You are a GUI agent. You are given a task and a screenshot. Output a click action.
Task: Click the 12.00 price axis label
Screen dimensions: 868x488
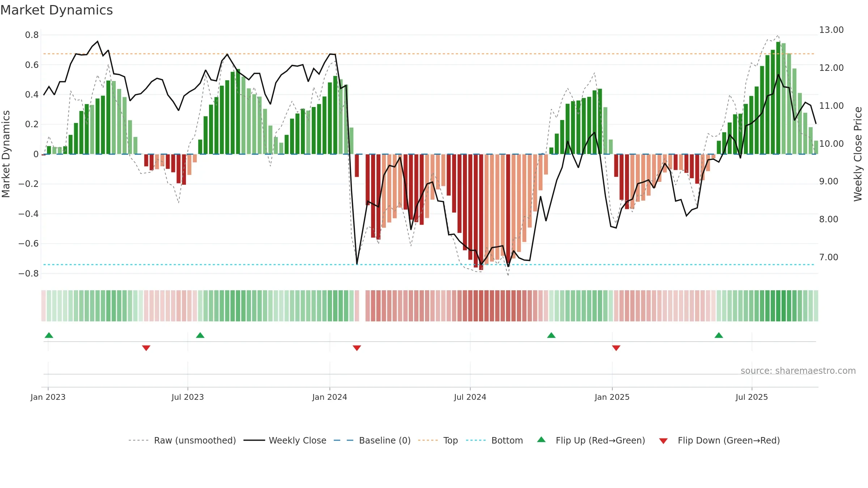[831, 68]
